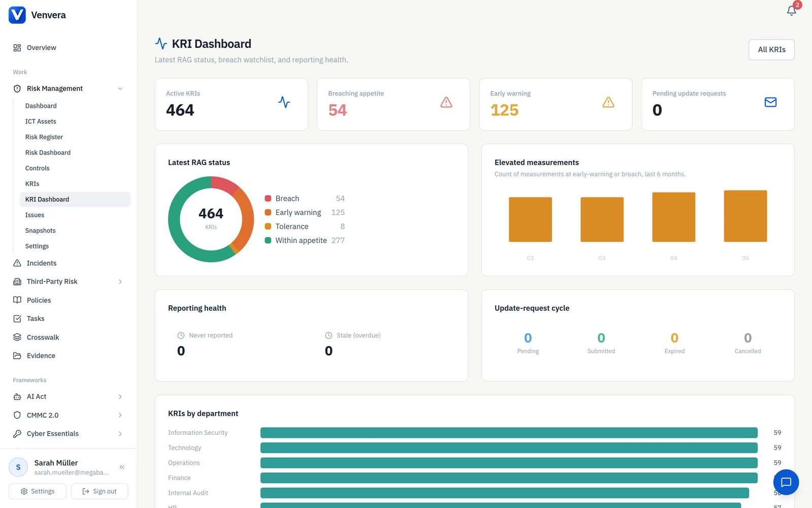Viewport: 812px width, 508px height.
Task: Expand the CMMC 2.0 chevron
Action: point(120,415)
